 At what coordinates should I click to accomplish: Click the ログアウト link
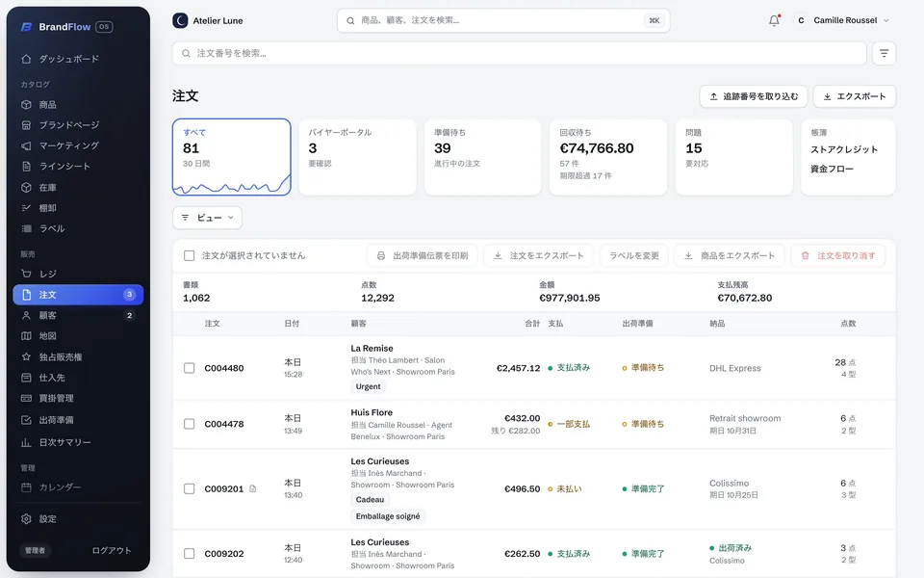(112, 550)
